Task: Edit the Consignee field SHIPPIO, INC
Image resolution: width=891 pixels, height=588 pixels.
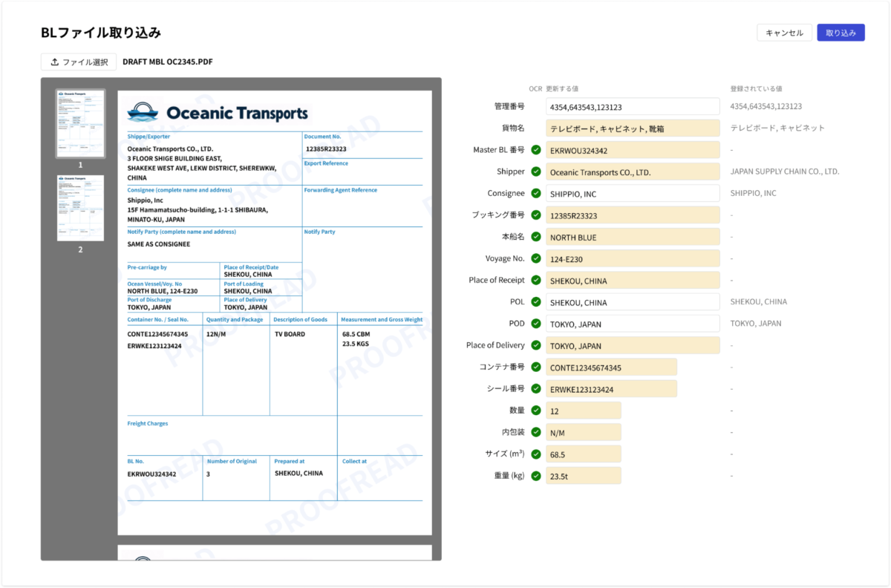Action: [633, 193]
